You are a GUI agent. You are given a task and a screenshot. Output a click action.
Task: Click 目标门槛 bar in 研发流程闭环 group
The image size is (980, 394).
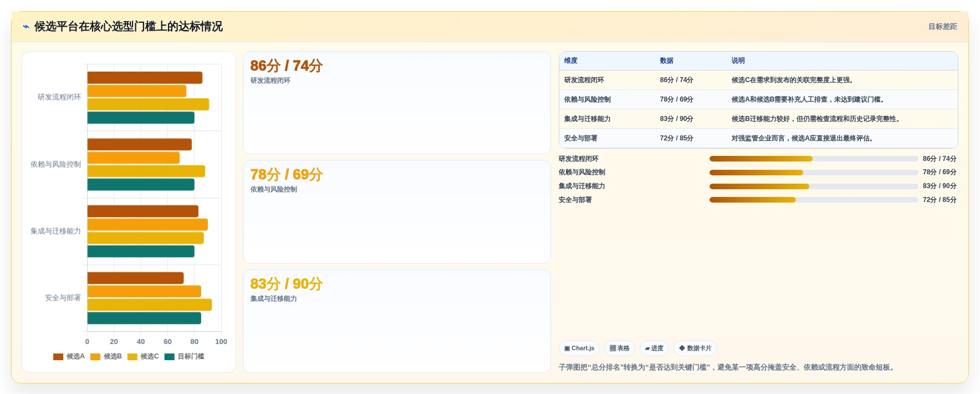point(141,118)
